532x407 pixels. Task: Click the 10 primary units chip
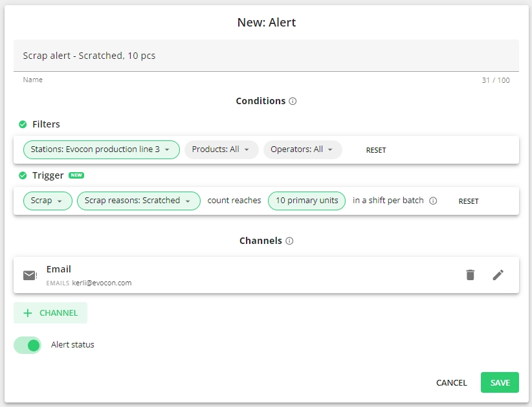(x=307, y=201)
